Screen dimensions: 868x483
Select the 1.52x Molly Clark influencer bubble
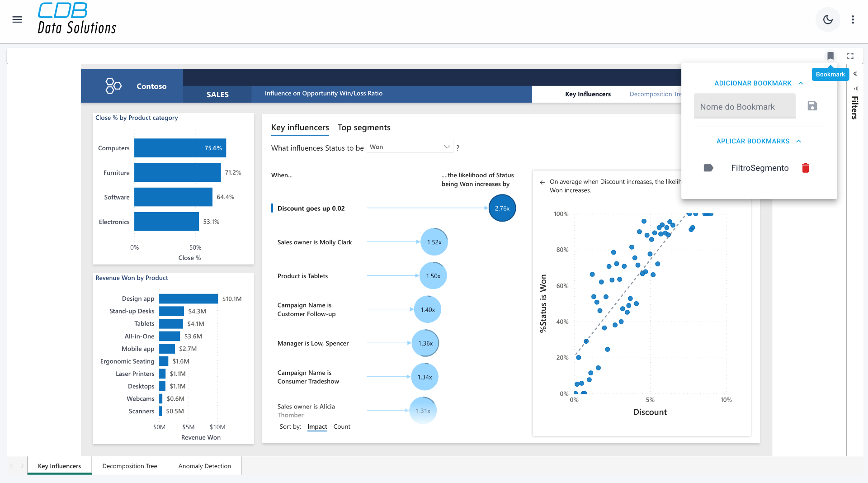click(434, 242)
